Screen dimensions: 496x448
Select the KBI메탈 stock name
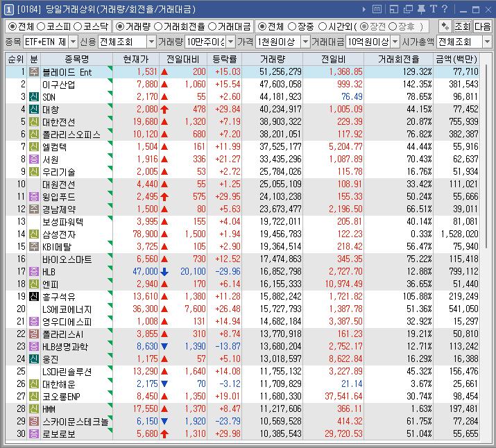point(57,247)
